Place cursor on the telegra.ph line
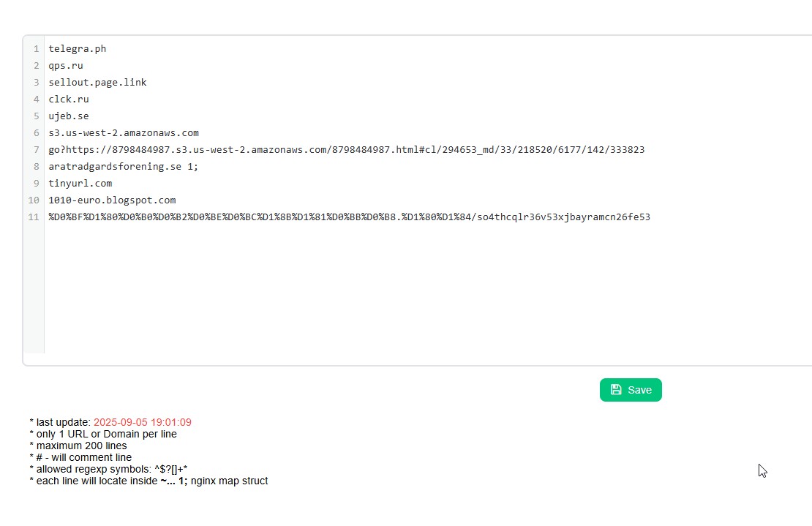 (x=78, y=49)
